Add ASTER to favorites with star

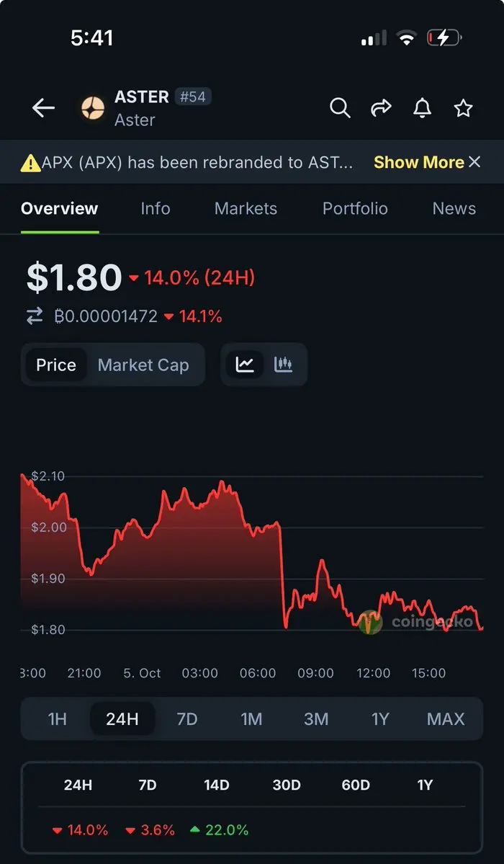click(463, 108)
